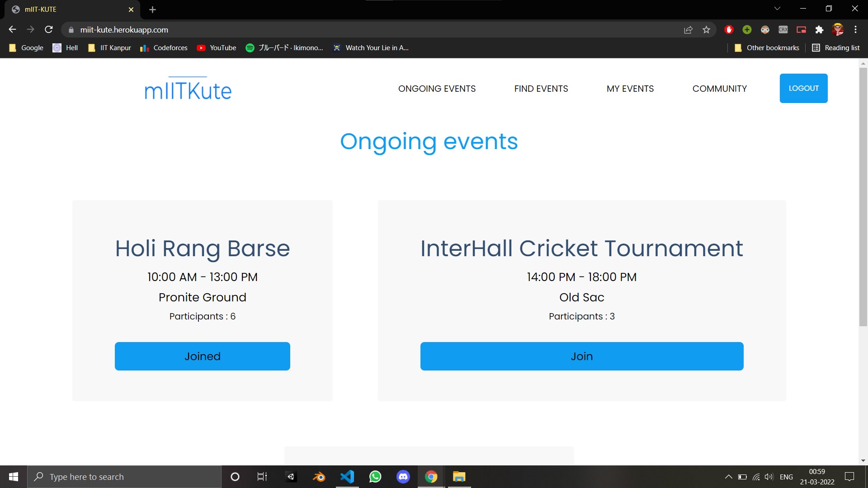868x488 pixels.
Task: Click the picture-in-picture extension icon
Action: 801,30
